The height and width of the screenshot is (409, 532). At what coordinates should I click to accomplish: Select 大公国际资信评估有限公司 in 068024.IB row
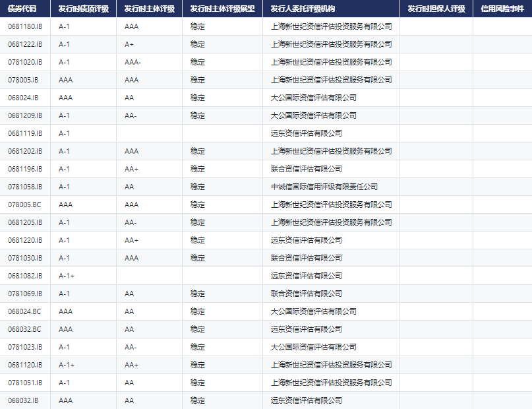pyautogui.click(x=314, y=98)
